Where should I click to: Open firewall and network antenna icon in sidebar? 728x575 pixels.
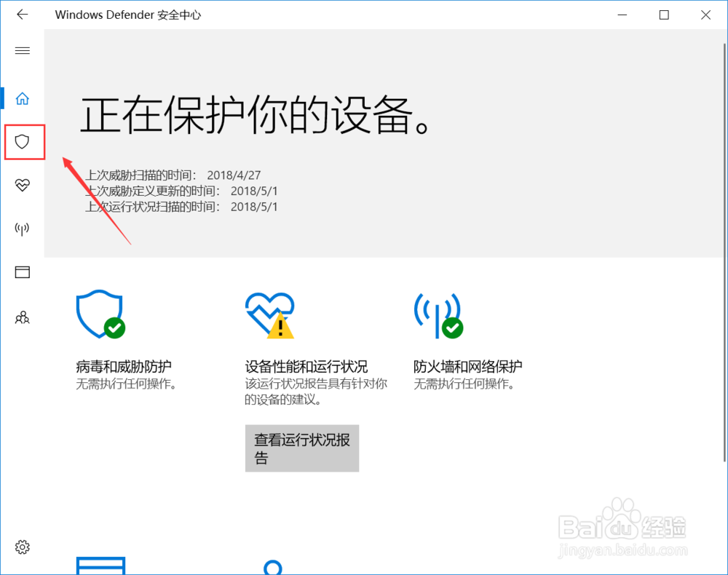tap(23, 229)
